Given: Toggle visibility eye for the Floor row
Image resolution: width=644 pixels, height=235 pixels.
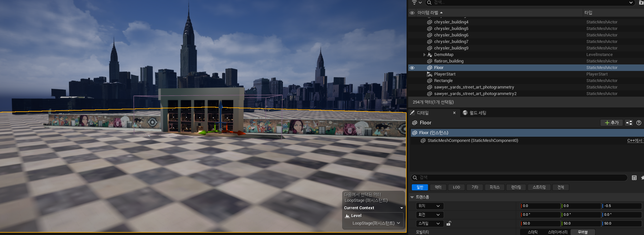Looking at the screenshot, I should coord(412,68).
